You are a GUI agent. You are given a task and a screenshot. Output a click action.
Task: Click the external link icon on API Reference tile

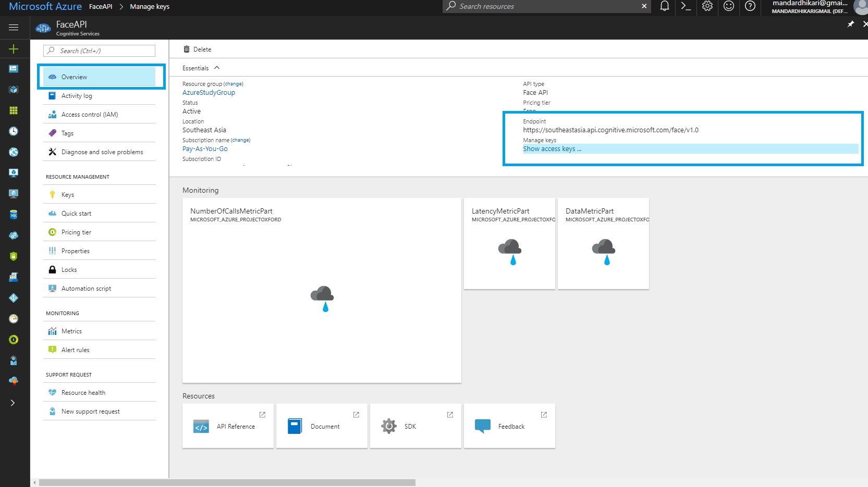tap(262, 415)
